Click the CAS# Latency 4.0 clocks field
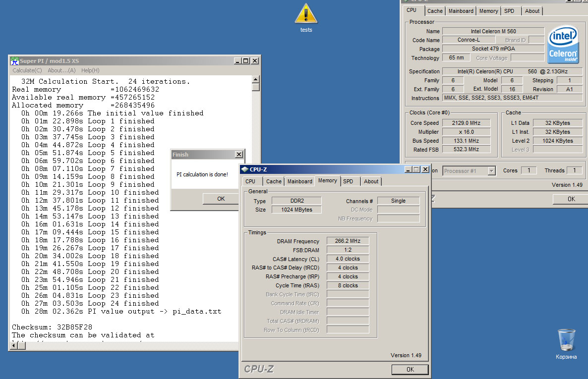This screenshot has height=379, width=588. click(x=348, y=259)
